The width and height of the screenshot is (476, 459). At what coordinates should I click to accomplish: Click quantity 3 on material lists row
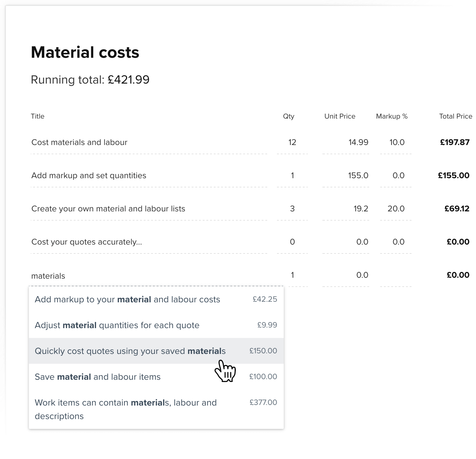292,208
